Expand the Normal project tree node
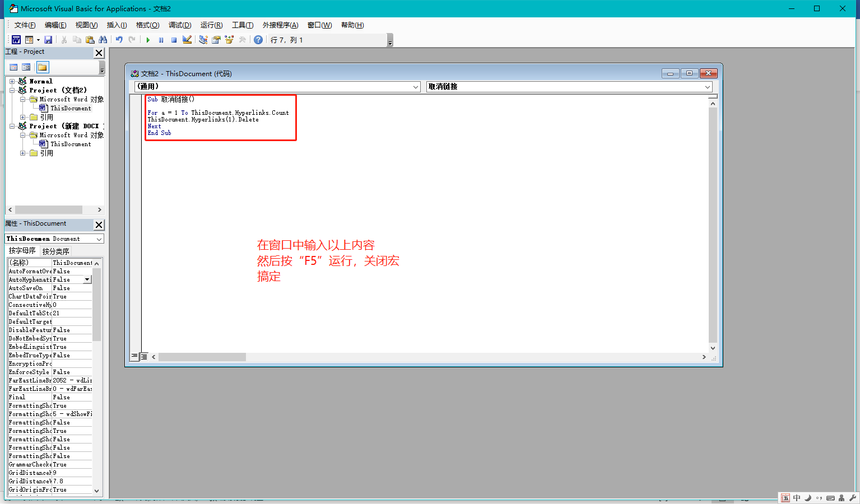The width and height of the screenshot is (860, 504). pyautogui.click(x=12, y=81)
